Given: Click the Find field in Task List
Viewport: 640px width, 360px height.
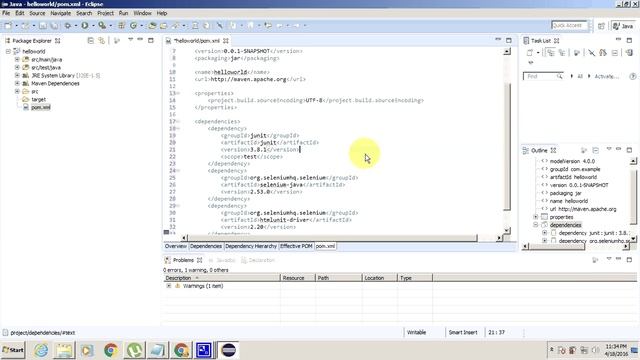Looking at the screenshot, I should pos(544,76).
